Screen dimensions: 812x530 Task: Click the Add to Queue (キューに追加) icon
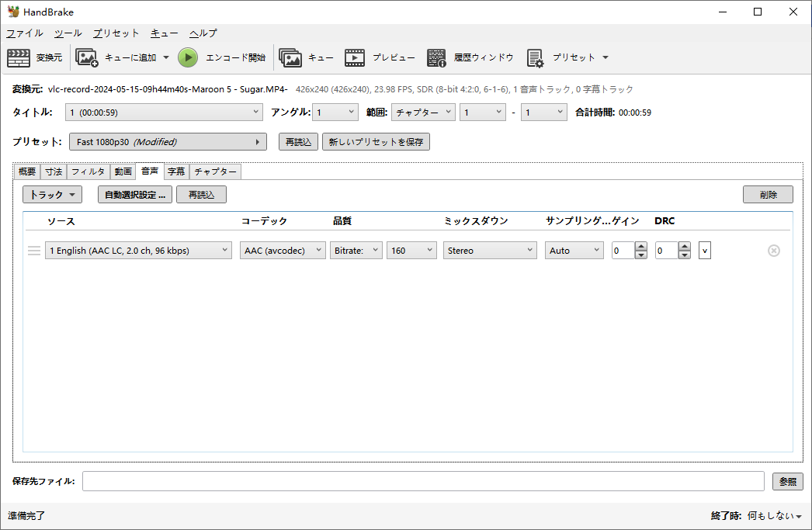pos(86,57)
